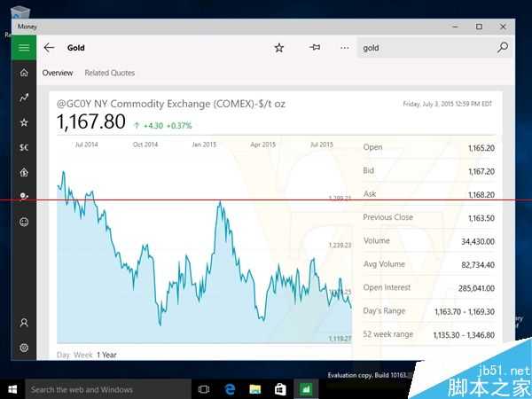Viewport: 532px width, 399px height.
Task: Open the Mortgage calculator house icon
Action: (x=24, y=172)
